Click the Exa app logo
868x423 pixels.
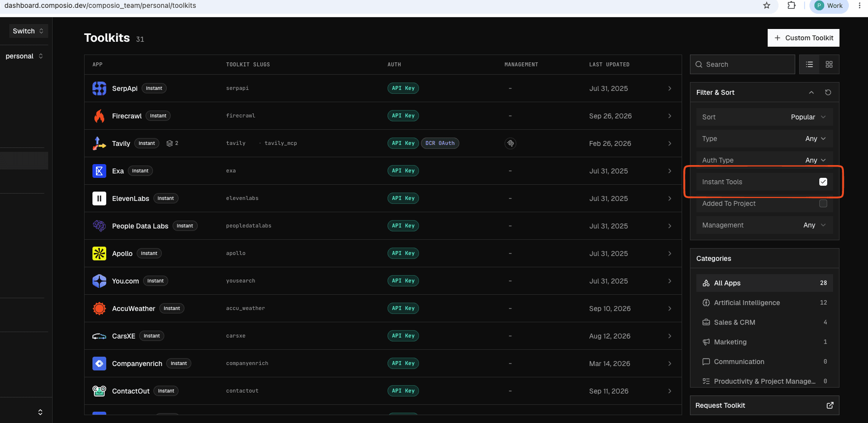[x=99, y=171]
